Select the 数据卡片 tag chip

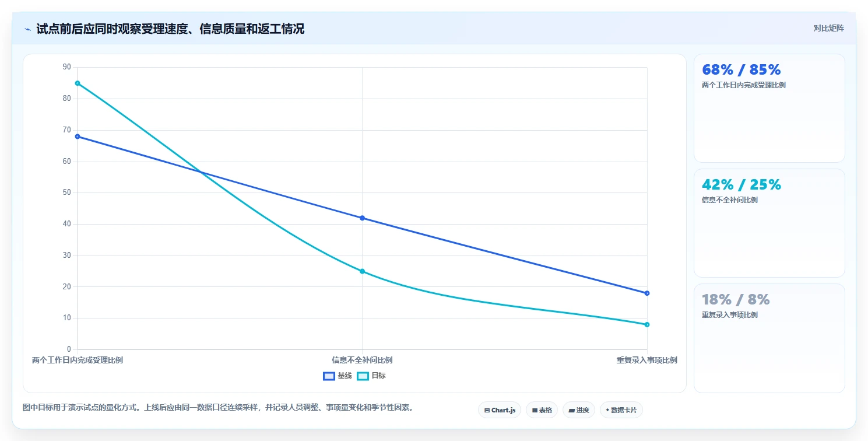[621, 410]
